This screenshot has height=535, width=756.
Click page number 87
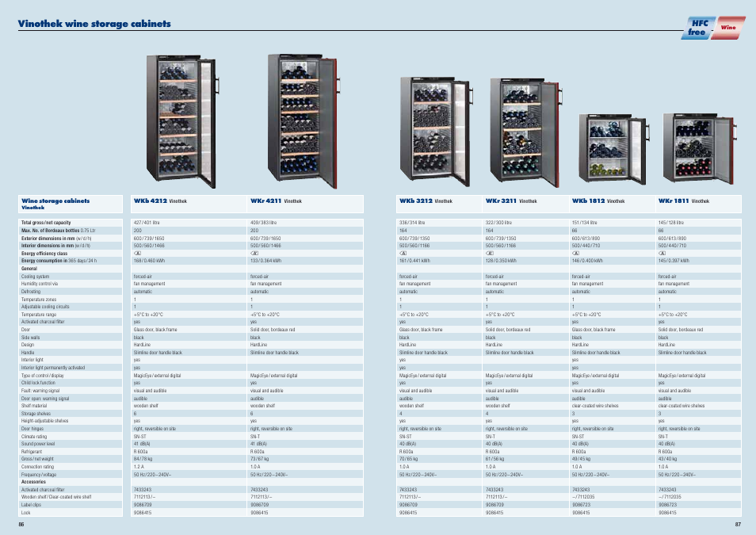point(737,524)
